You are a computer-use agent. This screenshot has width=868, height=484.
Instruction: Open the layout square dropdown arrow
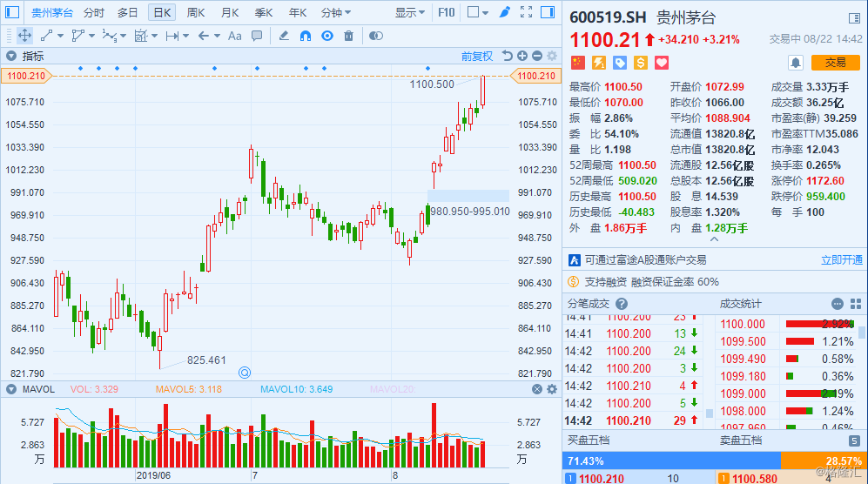(x=486, y=12)
